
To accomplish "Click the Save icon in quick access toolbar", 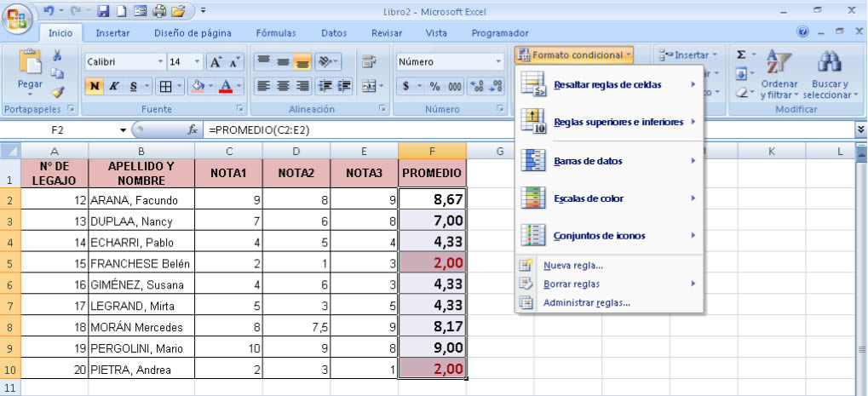I will pos(103,11).
